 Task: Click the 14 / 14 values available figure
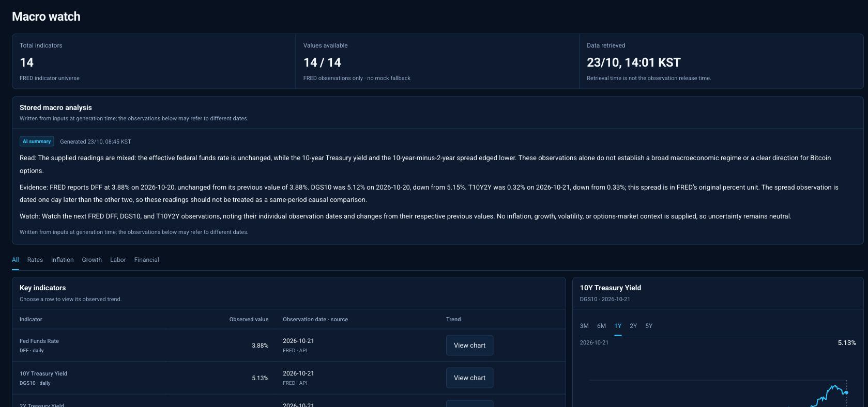[x=322, y=62]
